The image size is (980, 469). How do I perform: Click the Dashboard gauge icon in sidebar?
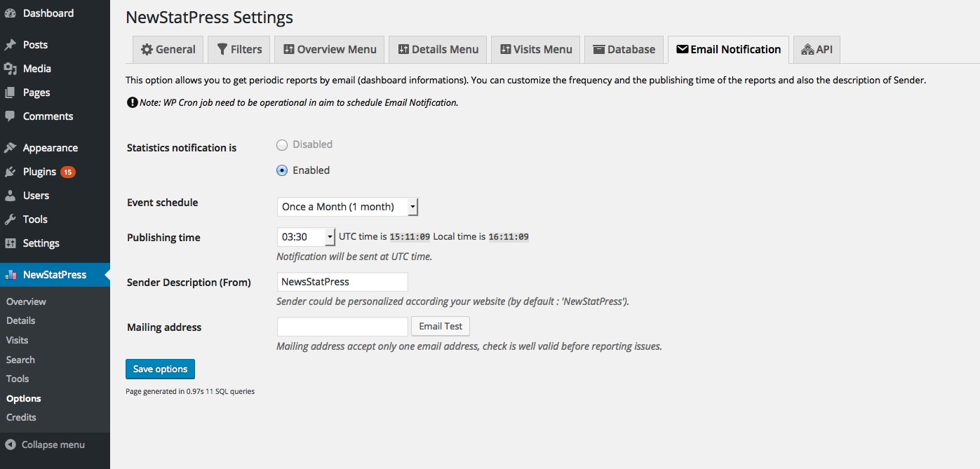[x=11, y=13]
